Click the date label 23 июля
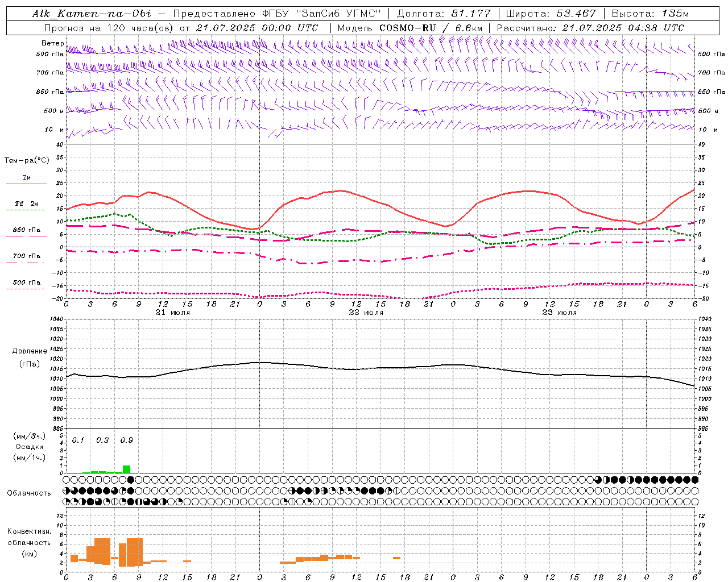This screenshot has height=582, width=728. coord(560,313)
